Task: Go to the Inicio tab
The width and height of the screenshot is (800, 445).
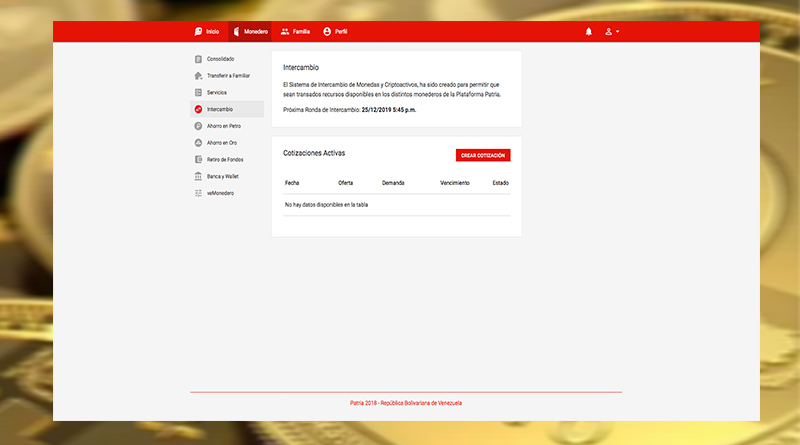Action: 207,32
